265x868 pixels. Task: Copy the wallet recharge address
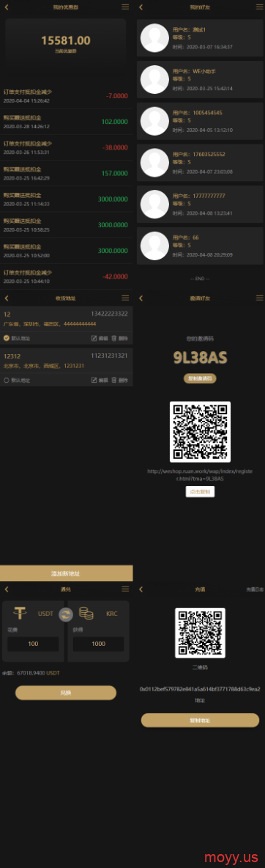200,720
